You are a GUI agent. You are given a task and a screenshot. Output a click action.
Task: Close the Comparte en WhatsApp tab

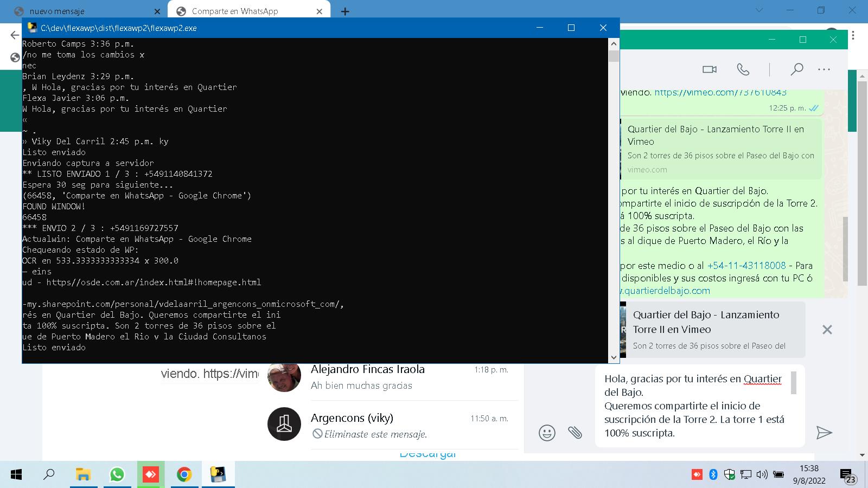(x=320, y=11)
